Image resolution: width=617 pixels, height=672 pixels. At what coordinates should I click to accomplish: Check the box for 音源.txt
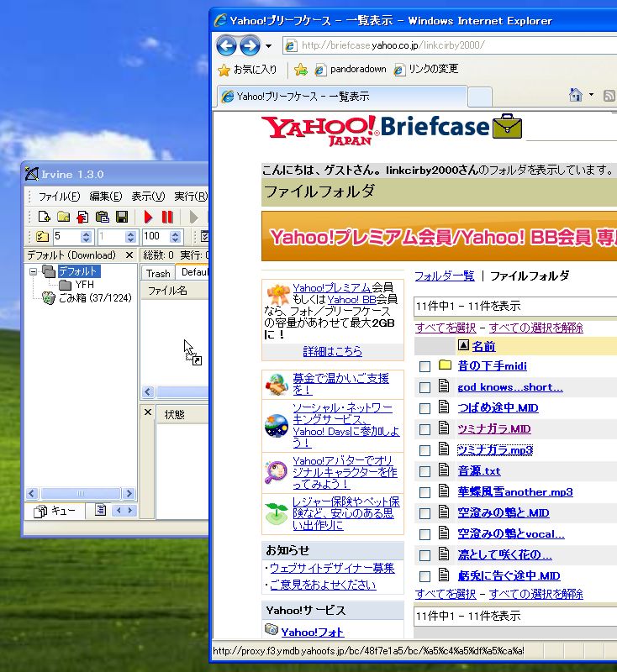click(x=425, y=471)
